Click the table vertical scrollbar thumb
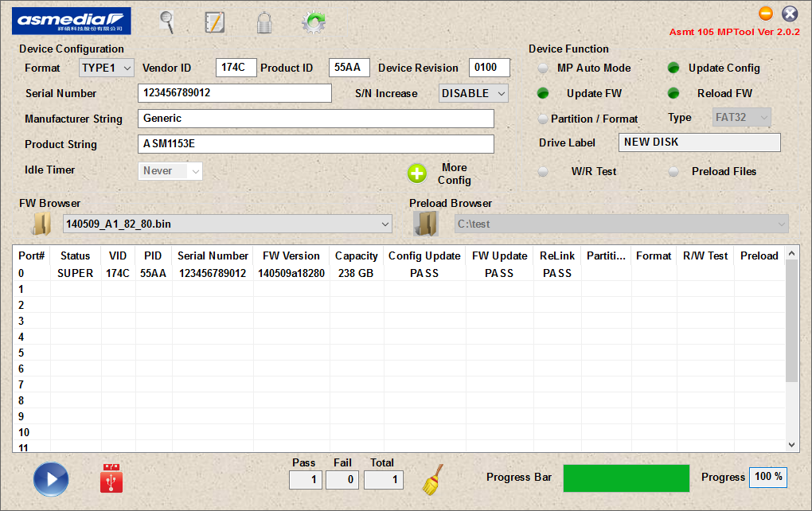The width and height of the screenshot is (812, 511). (x=791, y=321)
